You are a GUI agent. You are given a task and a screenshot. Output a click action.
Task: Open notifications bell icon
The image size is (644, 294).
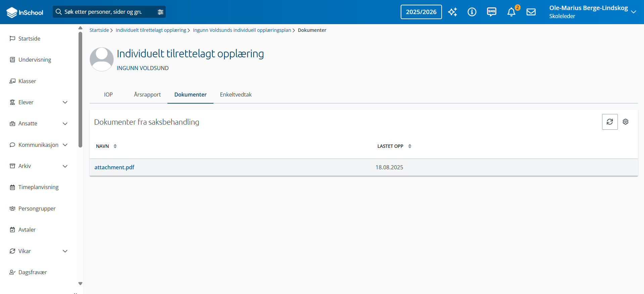click(x=511, y=12)
